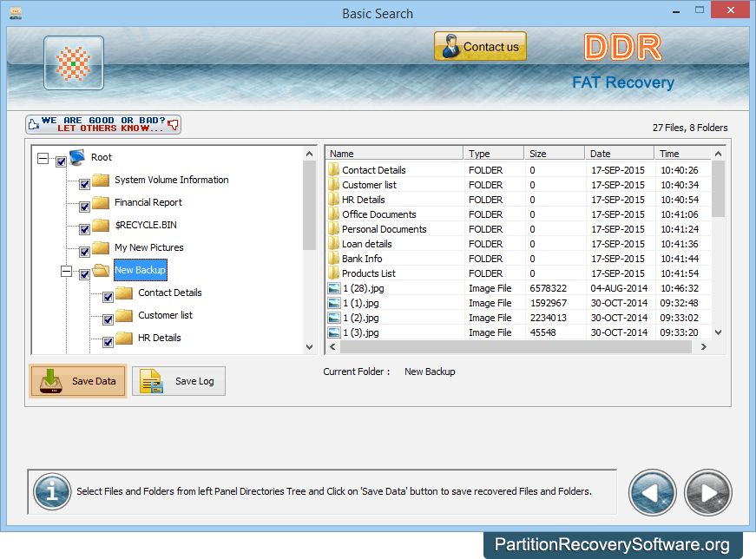Click My New Pictures folder icon
The width and height of the screenshot is (756, 559).
tap(101, 248)
